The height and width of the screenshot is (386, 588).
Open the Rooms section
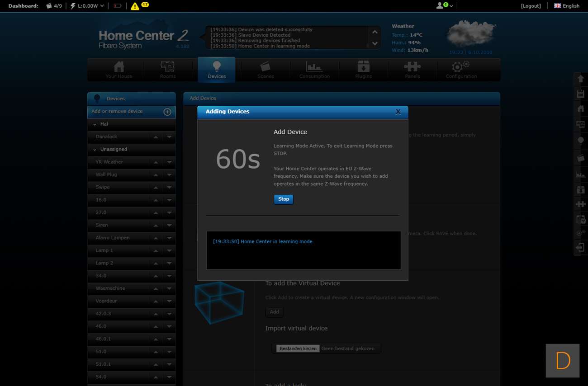168,70
